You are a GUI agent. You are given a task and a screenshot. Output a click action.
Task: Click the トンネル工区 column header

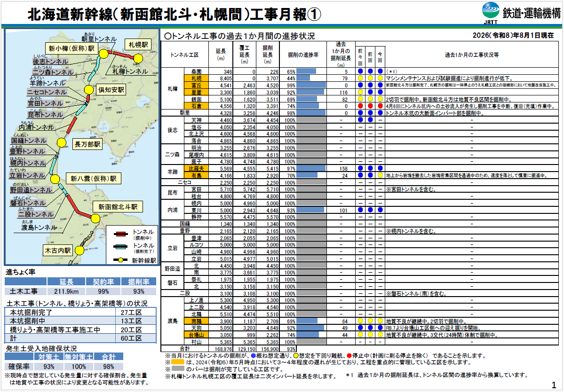pos(184,55)
